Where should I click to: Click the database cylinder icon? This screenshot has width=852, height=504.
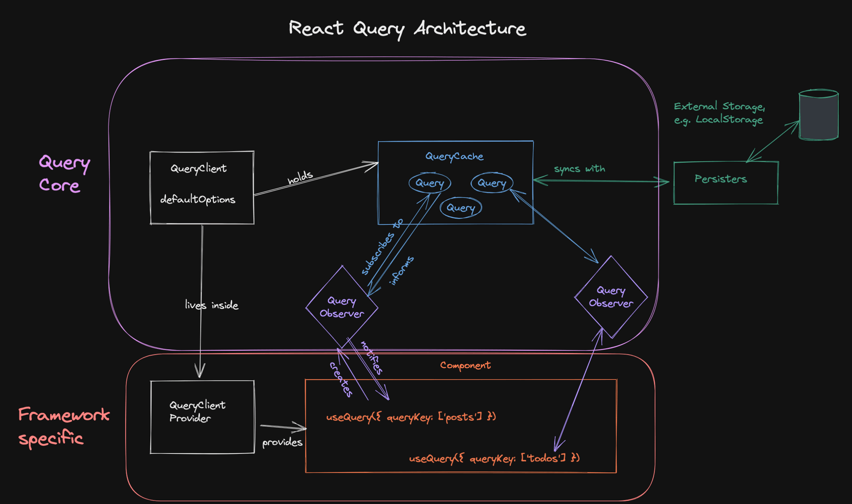click(819, 115)
